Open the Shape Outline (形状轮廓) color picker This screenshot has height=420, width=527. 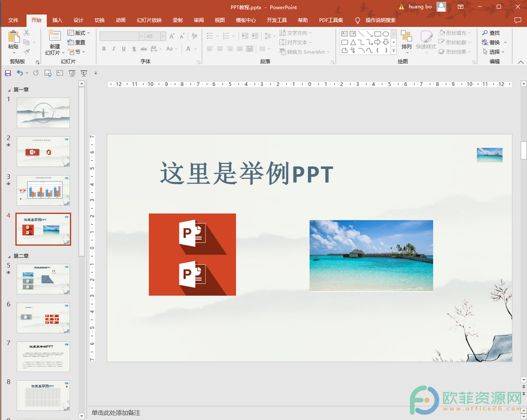(455, 42)
